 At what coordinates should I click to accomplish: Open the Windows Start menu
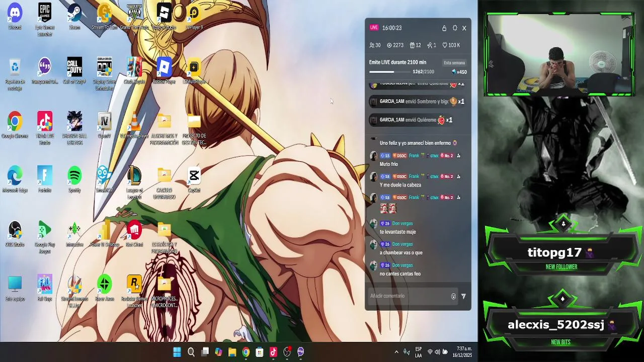coord(177,352)
